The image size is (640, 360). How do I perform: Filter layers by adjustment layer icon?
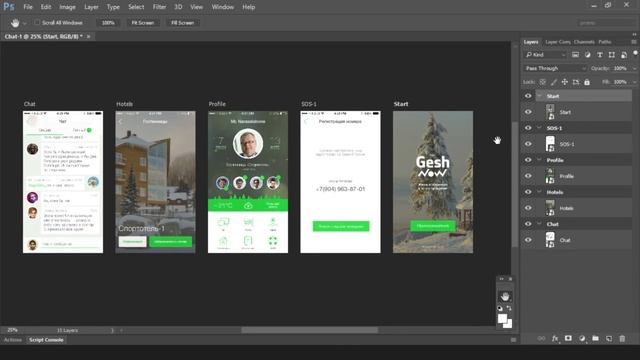[x=587, y=55]
